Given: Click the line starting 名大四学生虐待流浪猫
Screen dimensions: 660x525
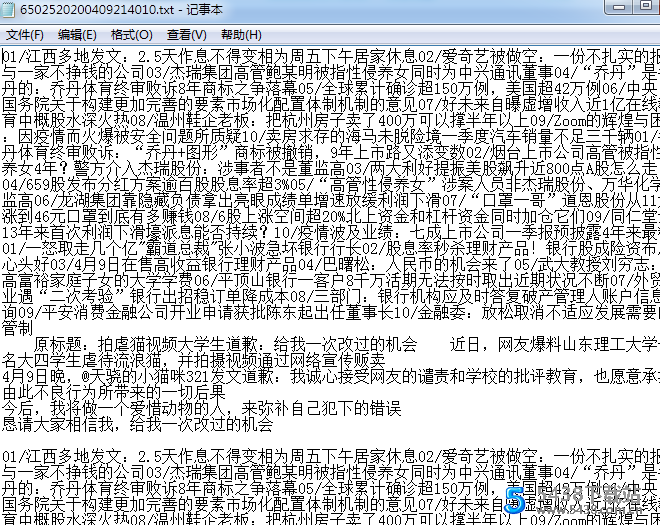Looking at the screenshot, I should click(x=194, y=360).
